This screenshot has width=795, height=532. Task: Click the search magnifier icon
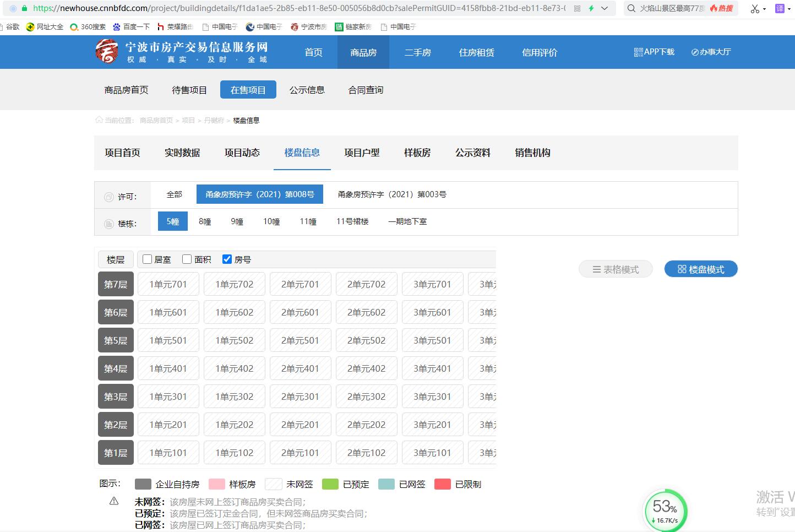coord(631,8)
